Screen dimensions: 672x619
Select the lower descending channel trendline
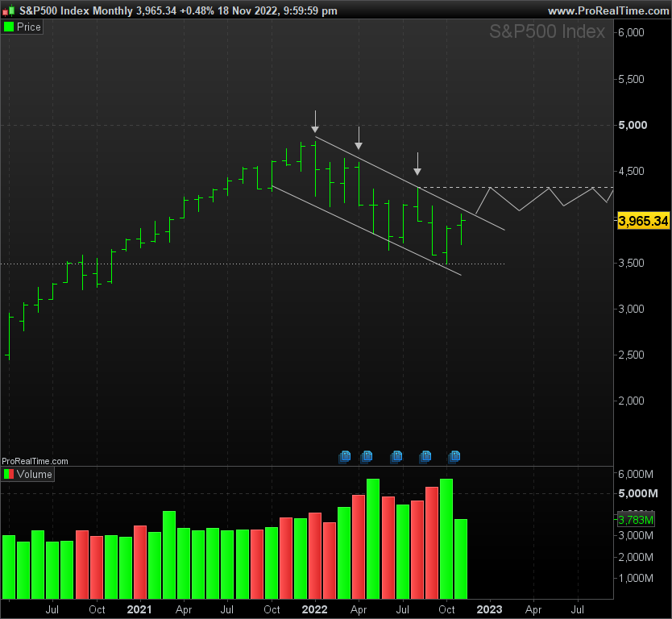coord(367,231)
